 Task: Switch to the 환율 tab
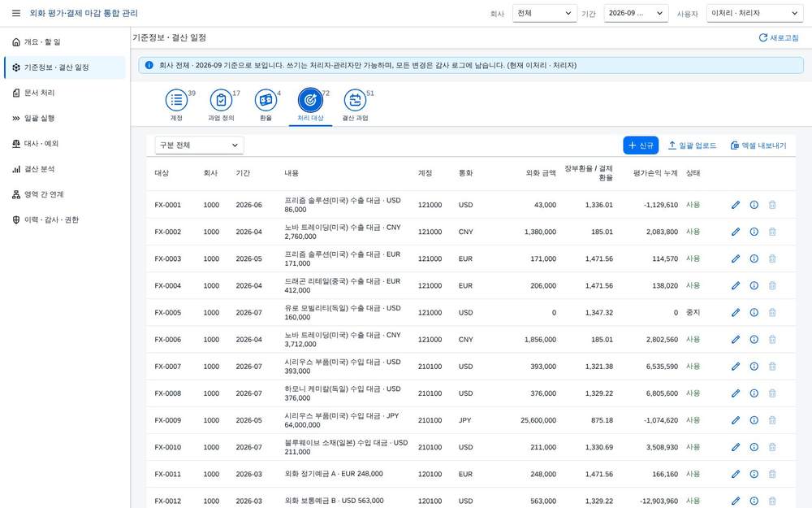click(x=266, y=105)
